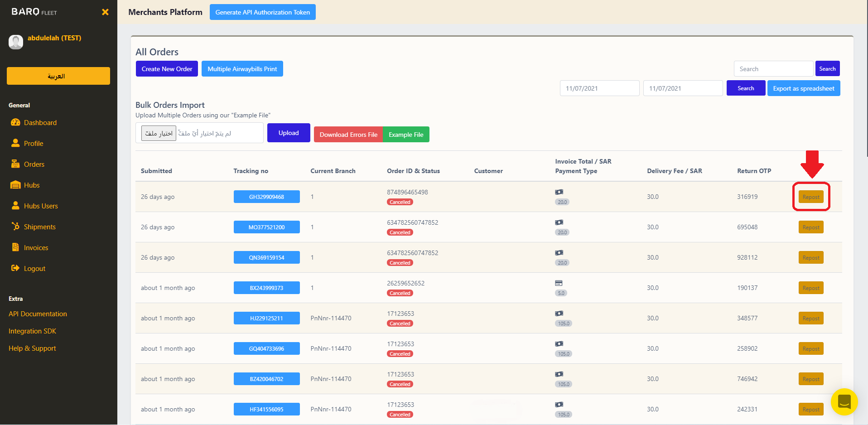Open the chat support bubble
The width and height of the screenshot is (868, 425).
(x=844, y=402)
